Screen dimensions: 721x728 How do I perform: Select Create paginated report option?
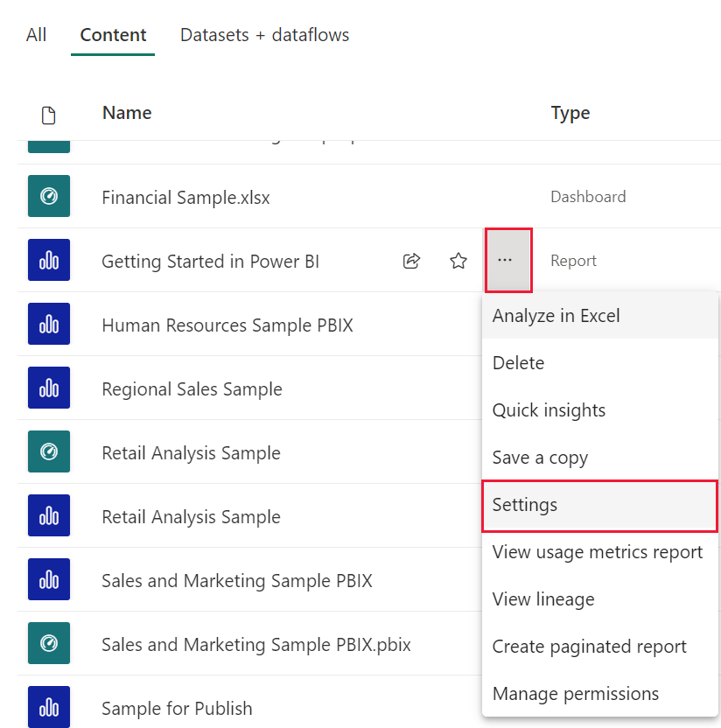(590, 647)
